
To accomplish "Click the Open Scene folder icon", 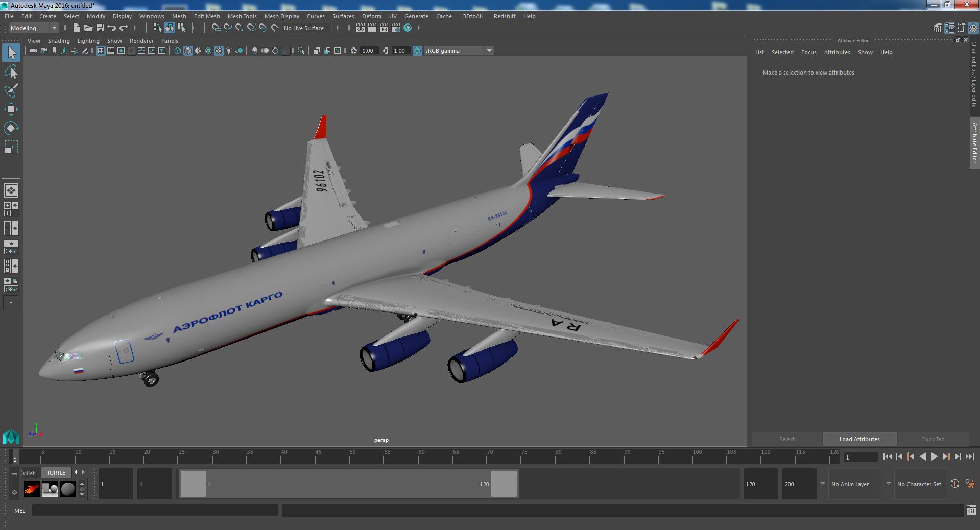I will point(88,28).
